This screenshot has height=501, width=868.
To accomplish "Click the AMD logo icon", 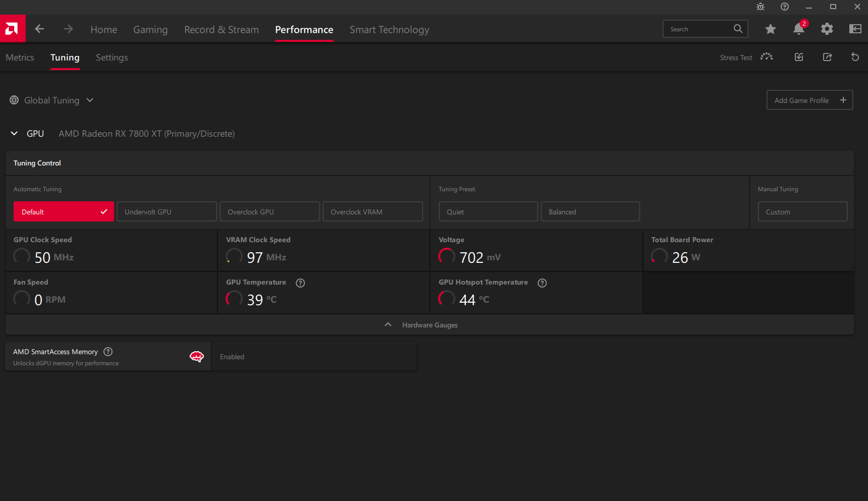I will (x=13, y=29).
